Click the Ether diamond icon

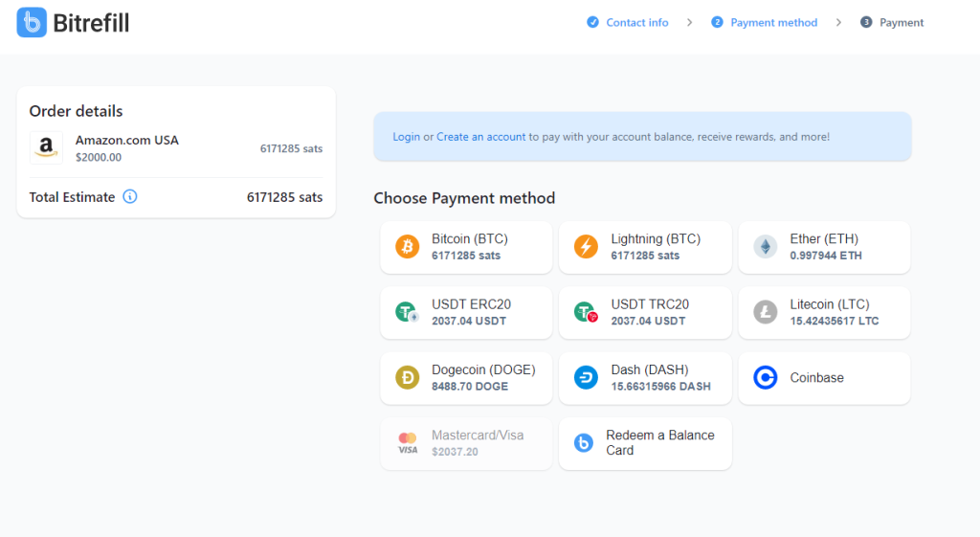tap(765, 246)
